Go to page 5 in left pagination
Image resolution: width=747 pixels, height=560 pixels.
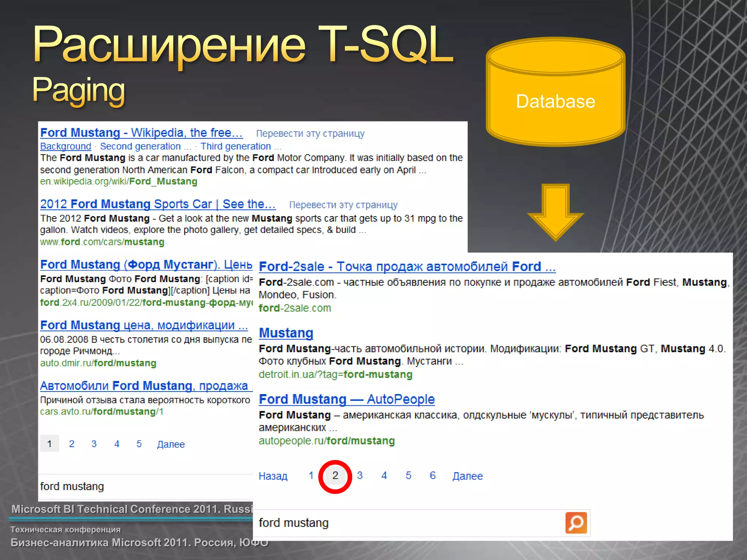(139, 444)
